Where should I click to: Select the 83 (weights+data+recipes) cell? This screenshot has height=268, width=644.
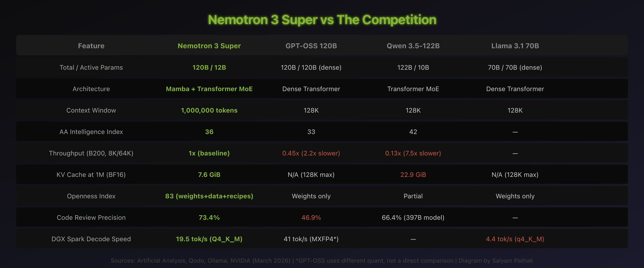[x=209, y=196]
